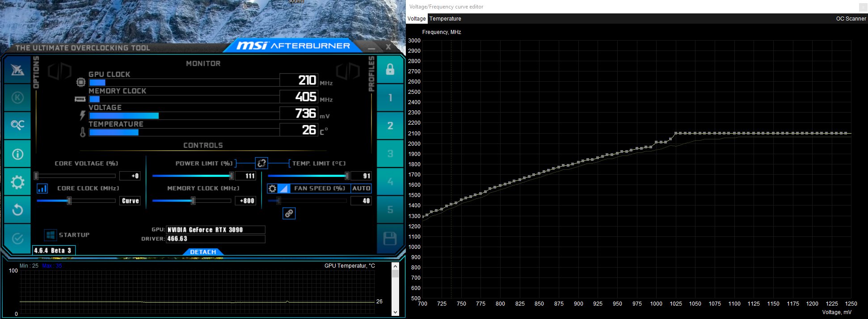Click the MSI dragon logo icon in the sidebar
Viewport: 868px width, 319px height.
17,70
